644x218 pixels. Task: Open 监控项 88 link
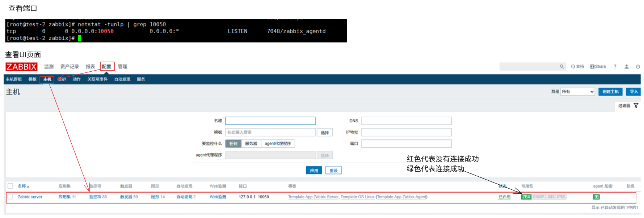[x=95, y=197]
